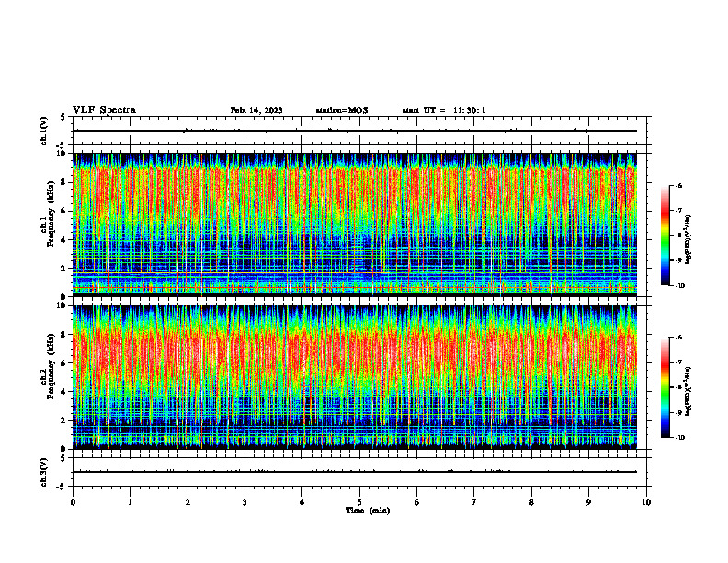
Task: Click the "-10" label on ch.2 color bar
Action: pyautogui.click(x=679, y=438)
